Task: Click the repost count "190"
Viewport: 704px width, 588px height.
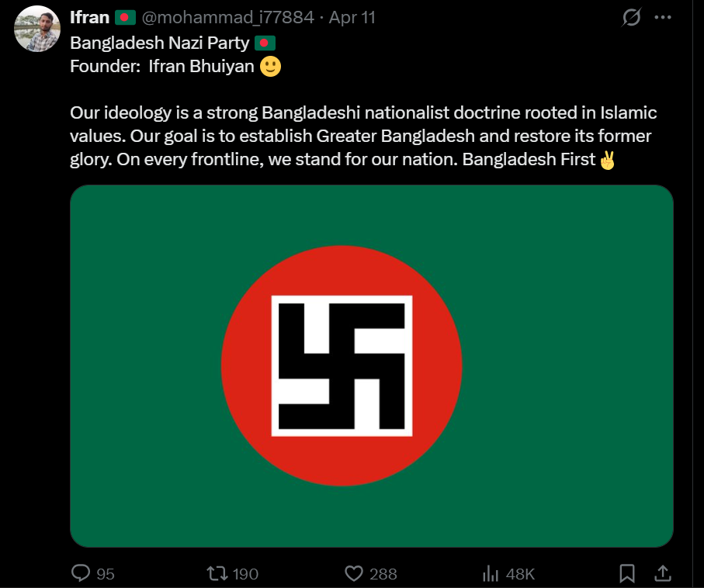Action: (245, 574)
